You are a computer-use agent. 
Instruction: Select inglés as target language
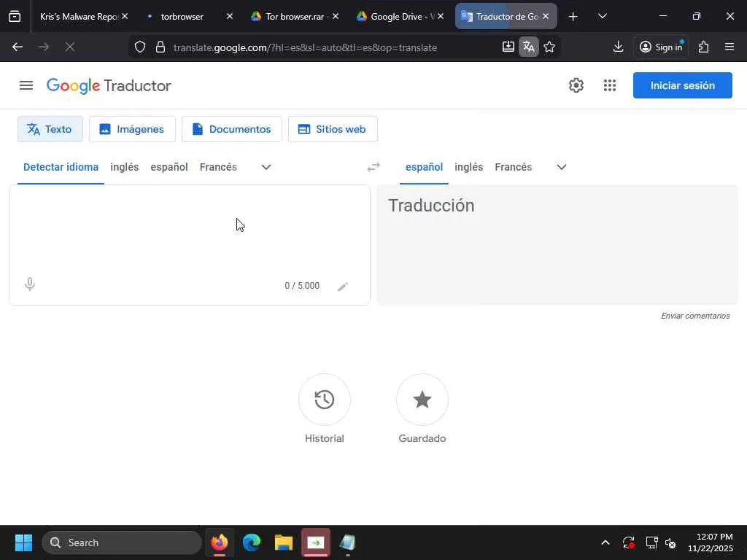(469, 167)
